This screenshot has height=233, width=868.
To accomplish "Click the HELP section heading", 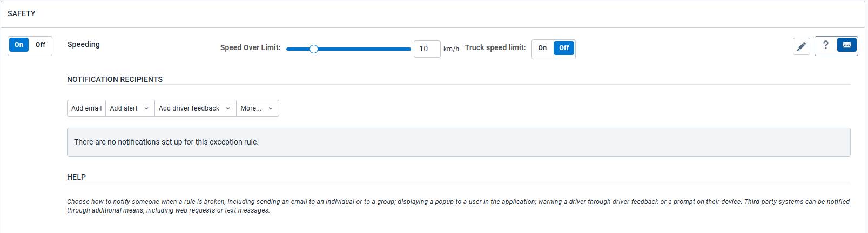I will [x=76, y=177].
